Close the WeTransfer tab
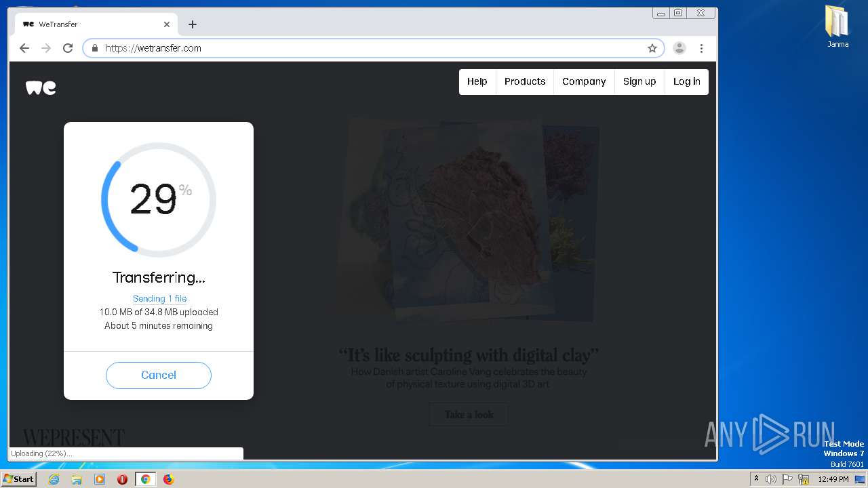Viewport: 868px width, 488px height. (167, 24)
